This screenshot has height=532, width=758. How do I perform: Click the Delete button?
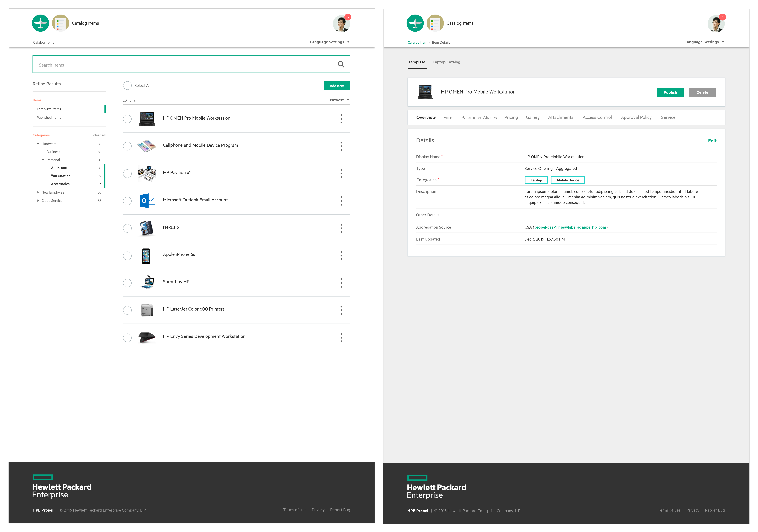click(x=702, y=92)
